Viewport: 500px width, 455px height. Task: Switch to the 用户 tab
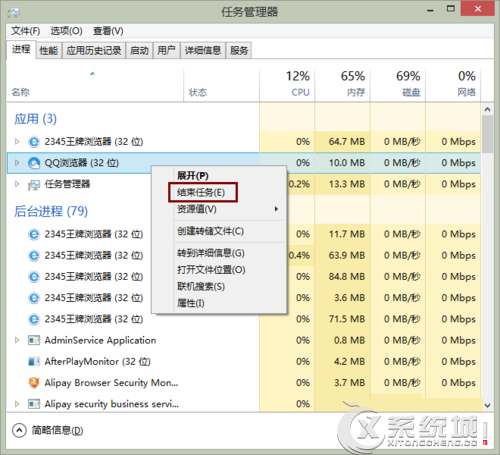pyautogui.click(x=166, y=51)
